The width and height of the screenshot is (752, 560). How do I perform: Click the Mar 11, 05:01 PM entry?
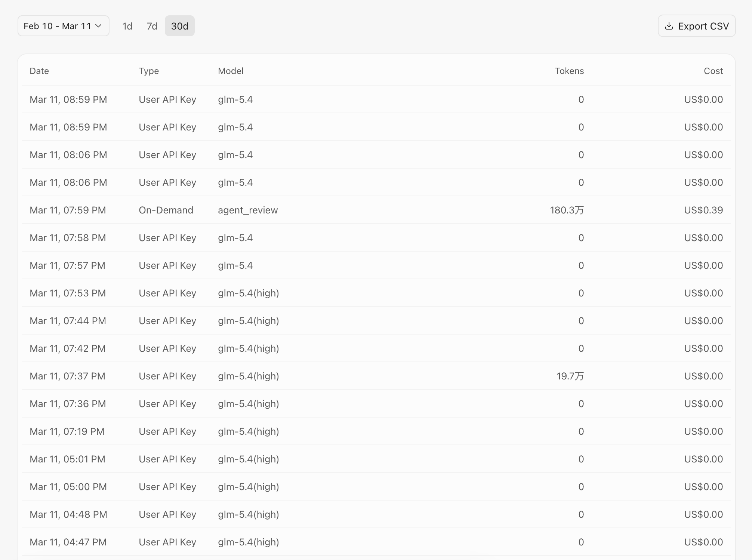click(67, 459)
